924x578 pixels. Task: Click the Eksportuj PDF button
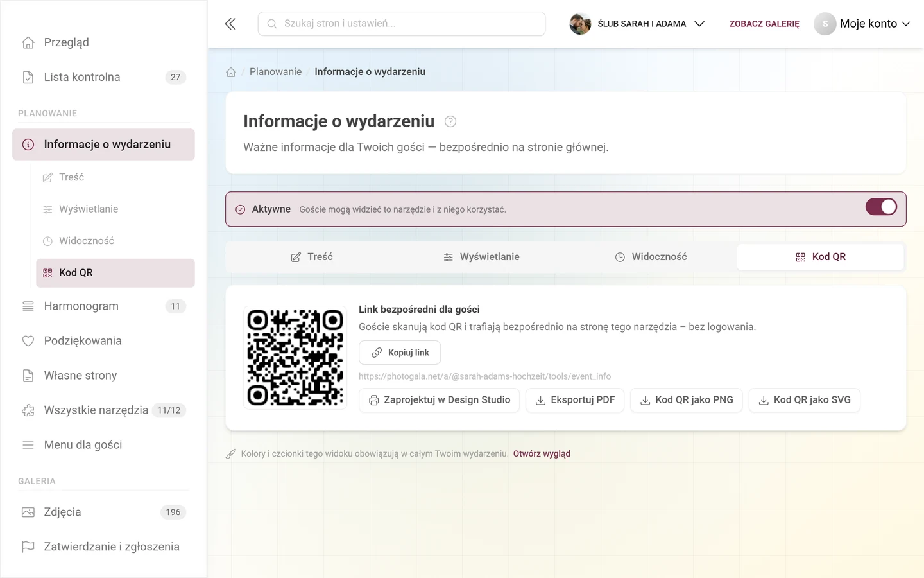pos(575,400)
